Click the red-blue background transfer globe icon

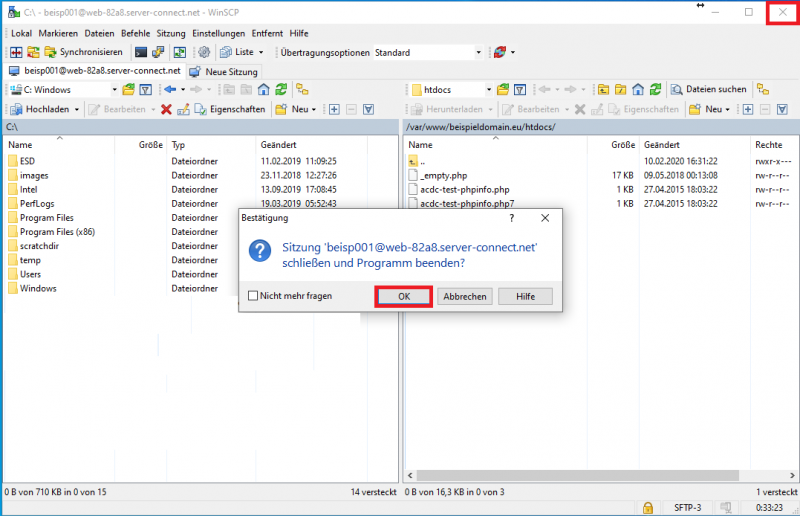pos(499,52)
